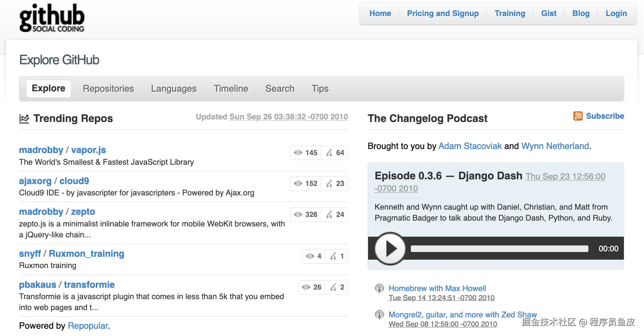Go to Pricing and Signup page
This screenshot has width=644, height=336.
pos(443,14)
